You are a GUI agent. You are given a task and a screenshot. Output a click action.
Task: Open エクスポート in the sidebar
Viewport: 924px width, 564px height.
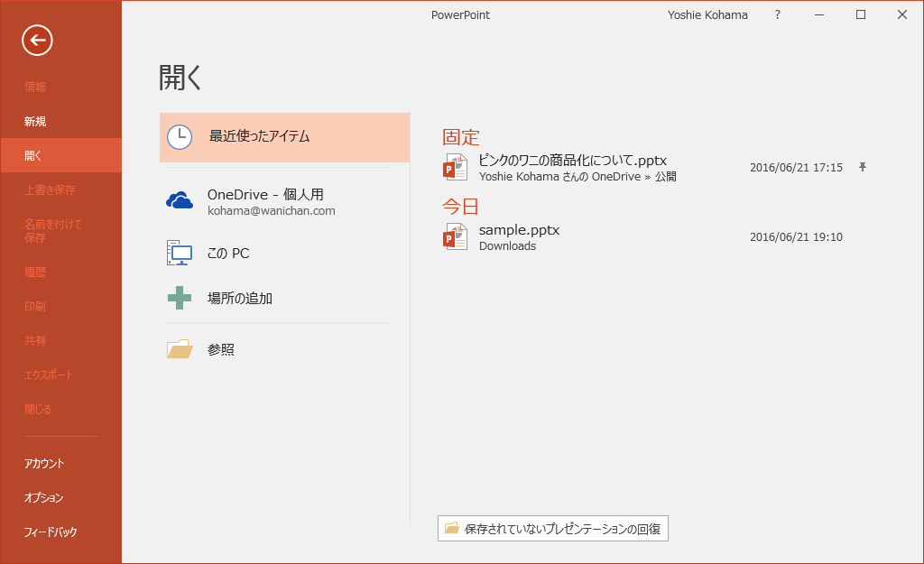[x=49, y=374]
